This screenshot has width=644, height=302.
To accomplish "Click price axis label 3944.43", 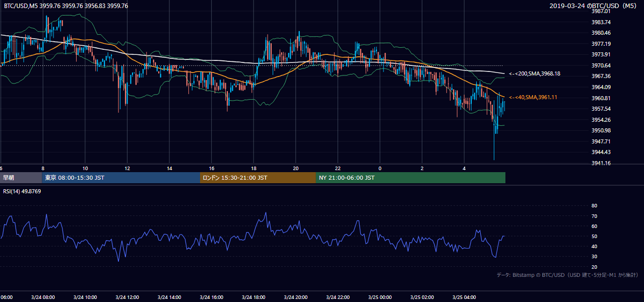I will click(x=601, y=152).
